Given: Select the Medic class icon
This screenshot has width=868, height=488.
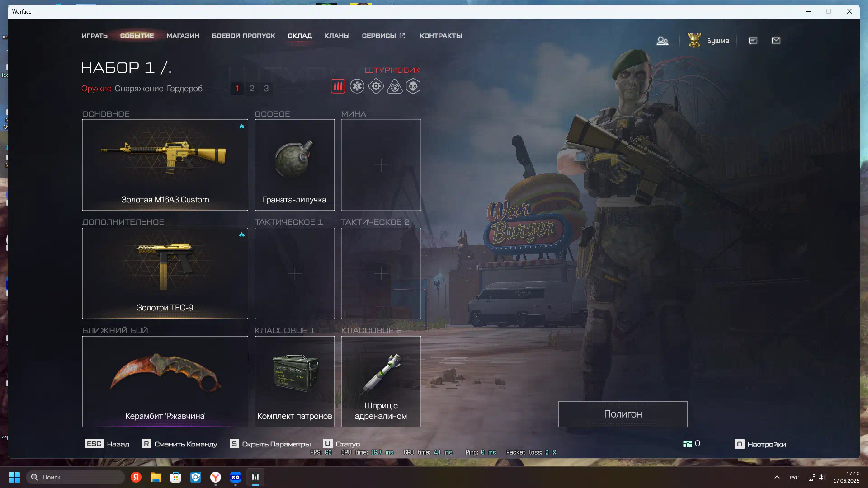Looking at the screenshot, I should [357, 86].
